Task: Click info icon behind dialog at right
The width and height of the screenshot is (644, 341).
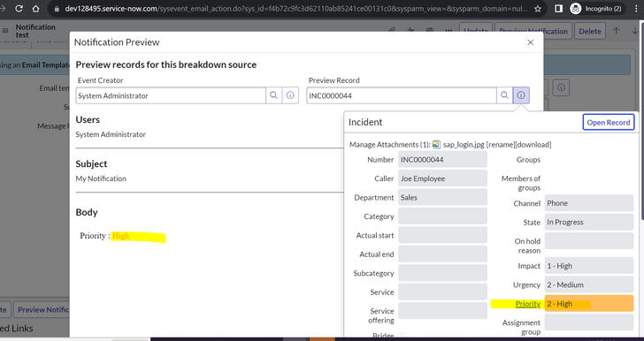Action: point(561,87)
